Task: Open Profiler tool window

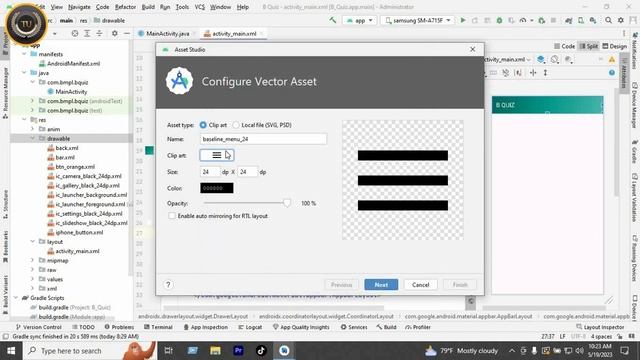Action: coord(418,327)
